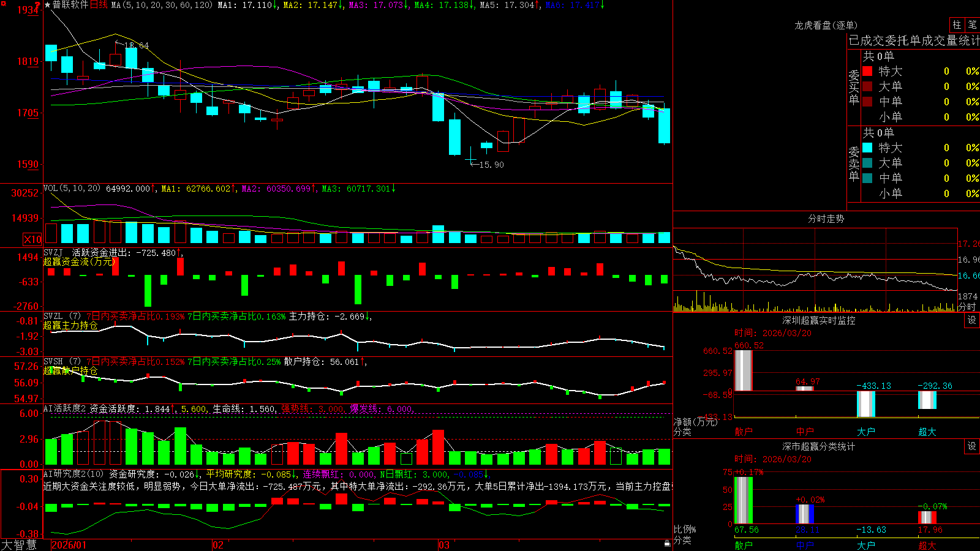Click the 委卖单 vertical label
Screen dimensions: 980x551
(854, 164)
